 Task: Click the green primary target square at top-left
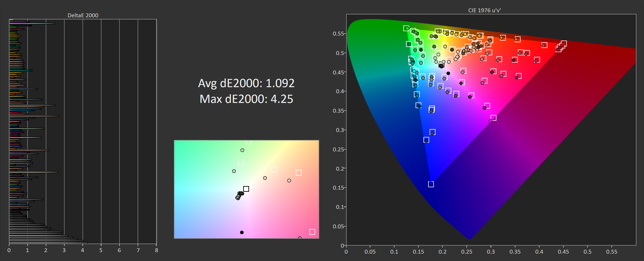coord(406,28)
